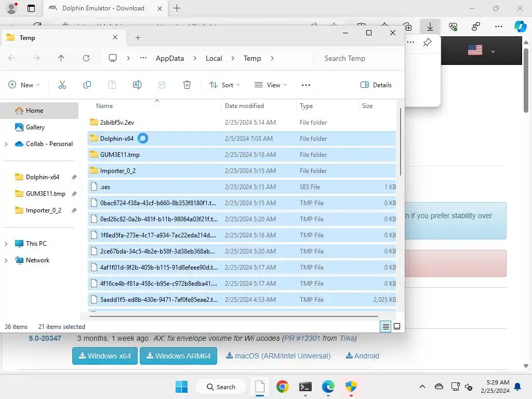Open Edge Settings and more menu
The width and height of the screenshot is (532, 399).
[498, 26]
